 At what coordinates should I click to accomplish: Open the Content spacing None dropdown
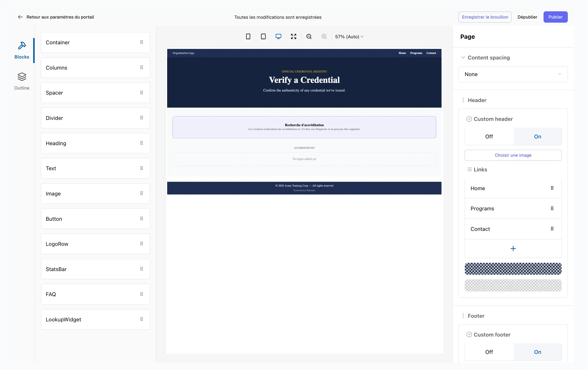pyautogui.click(x=513, y=74)
